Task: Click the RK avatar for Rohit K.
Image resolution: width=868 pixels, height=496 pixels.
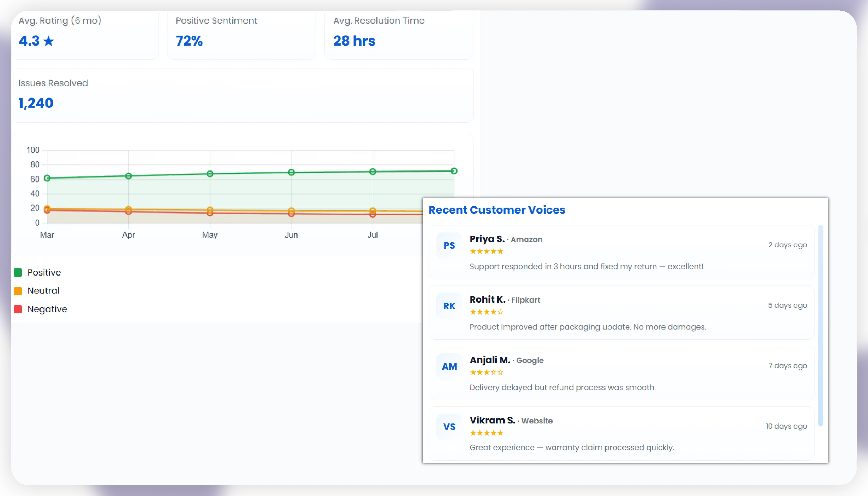Action: (x=449, y=306)
